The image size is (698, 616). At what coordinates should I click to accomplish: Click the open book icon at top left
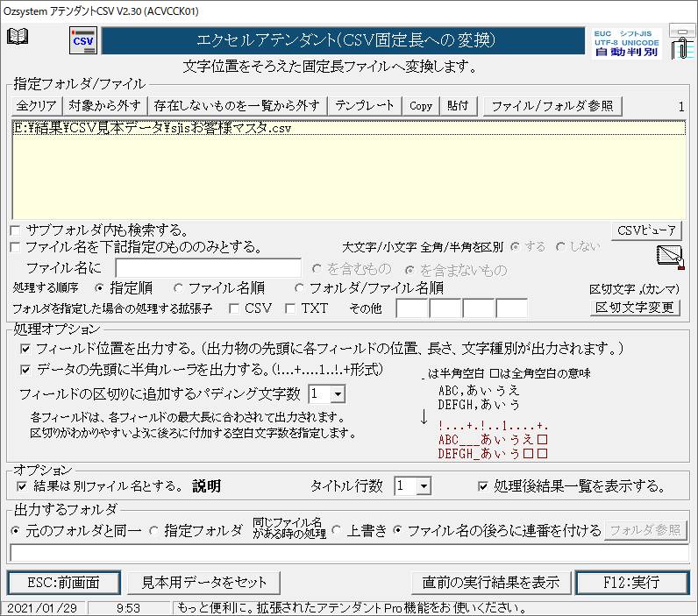point(18,36)
